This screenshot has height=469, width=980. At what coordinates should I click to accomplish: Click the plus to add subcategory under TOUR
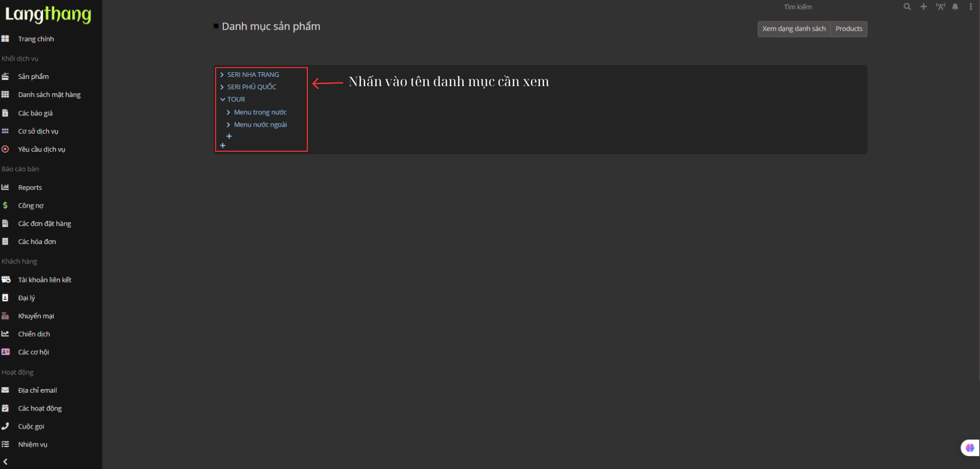coord(229,136)
